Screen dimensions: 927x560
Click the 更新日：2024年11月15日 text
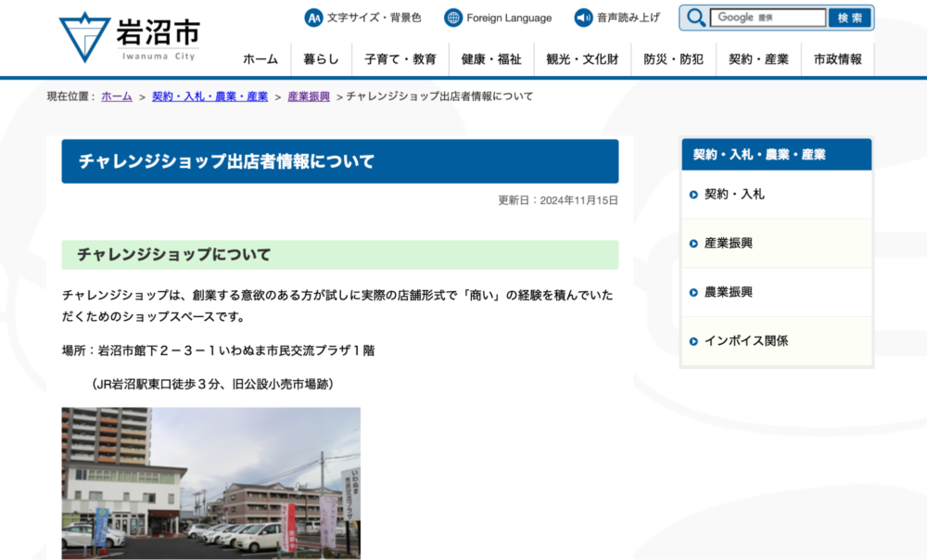click(558, 200)
